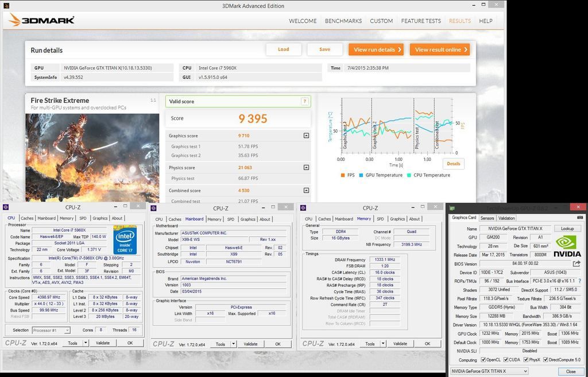
Task: Click the Load button in Run details
Action: pos(284,49)
